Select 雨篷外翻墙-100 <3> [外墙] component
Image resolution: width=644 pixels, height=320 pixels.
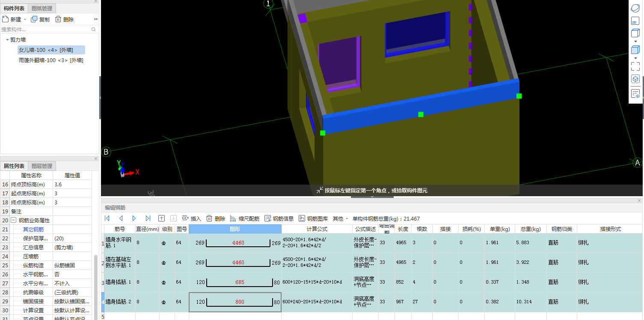(50, 60)
